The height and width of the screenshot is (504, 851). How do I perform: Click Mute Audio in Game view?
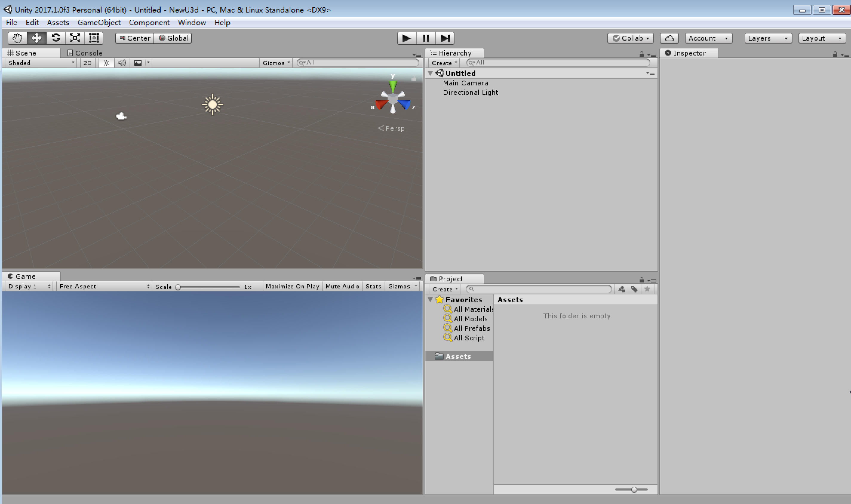click(342, 286)
